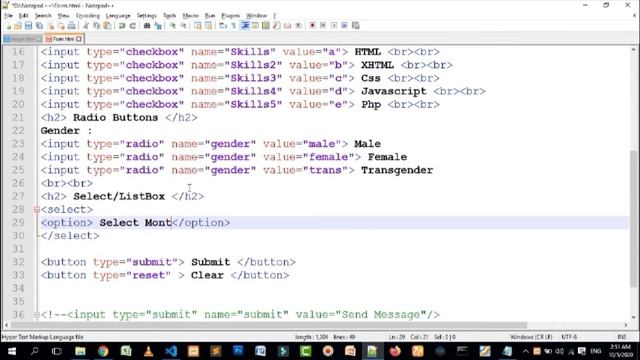Open Find using binoculars icon
Image resolution: width=640 pixels, height=360 pixels.
pyautogui.click(x=147, y=26)
